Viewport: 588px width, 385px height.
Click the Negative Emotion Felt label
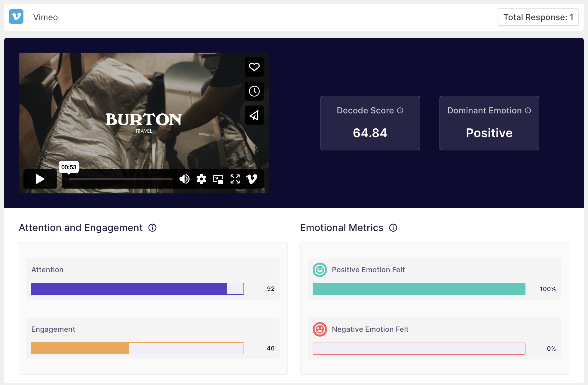[370, 329]
